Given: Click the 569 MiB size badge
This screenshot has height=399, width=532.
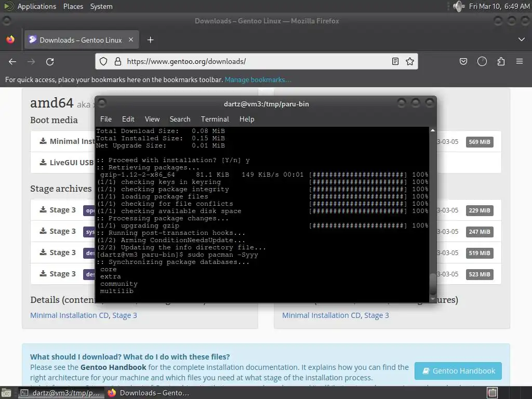Looking at the screenshot, I should 480,142.
